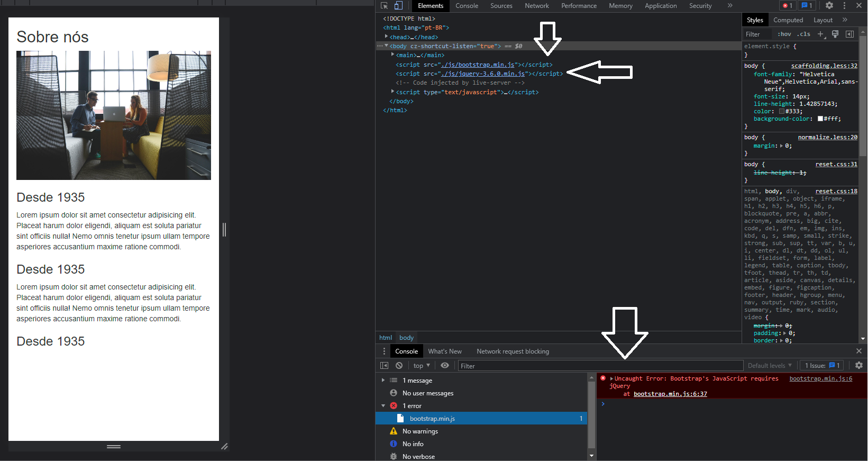
Task: Select the No warnings filter row
Action: [x=481, y=431]
